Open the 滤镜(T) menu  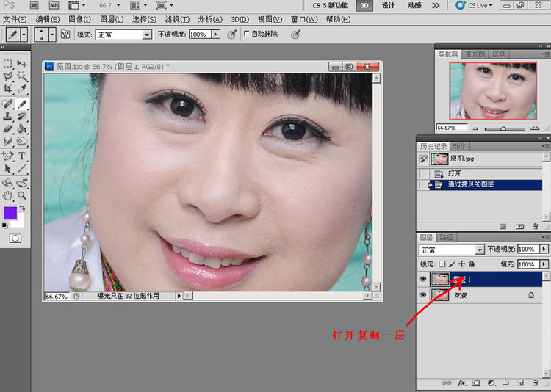pyautogui.click(x=177, y=19)
